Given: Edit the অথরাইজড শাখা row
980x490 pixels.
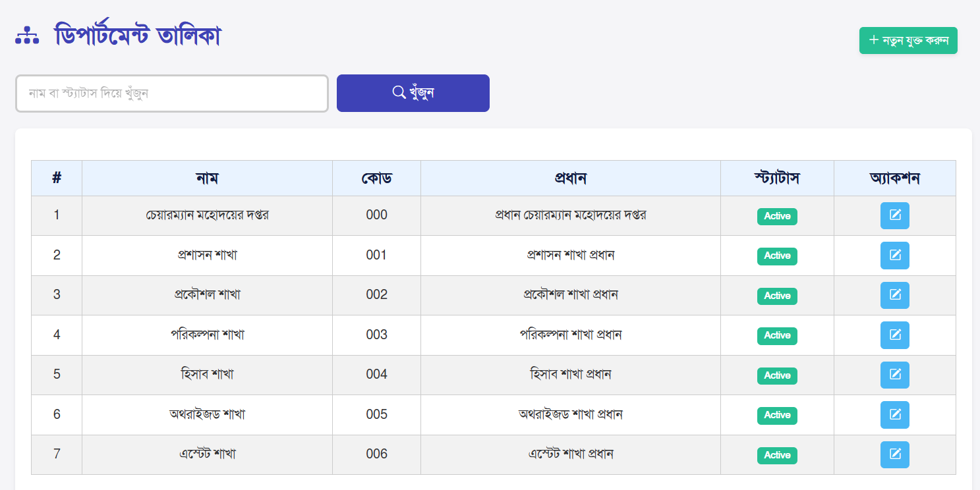Looking at the screenshot, I should (x=894, y=415).
